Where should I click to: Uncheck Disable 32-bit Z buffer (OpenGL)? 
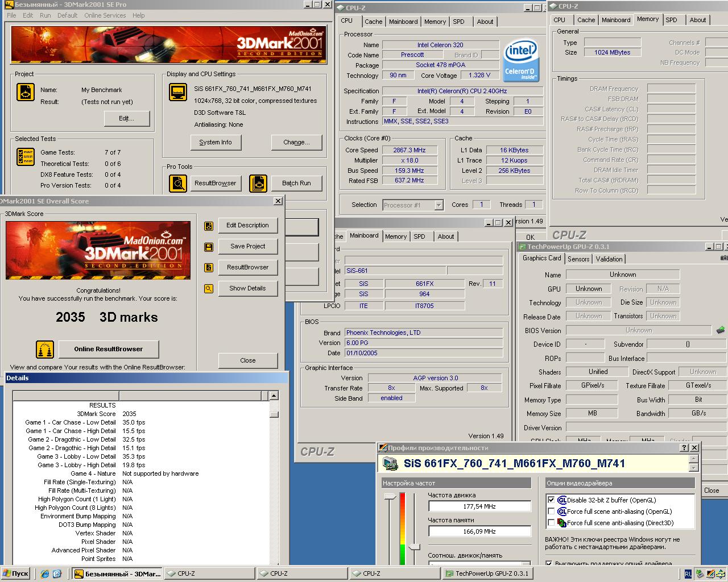coord(551,500)
